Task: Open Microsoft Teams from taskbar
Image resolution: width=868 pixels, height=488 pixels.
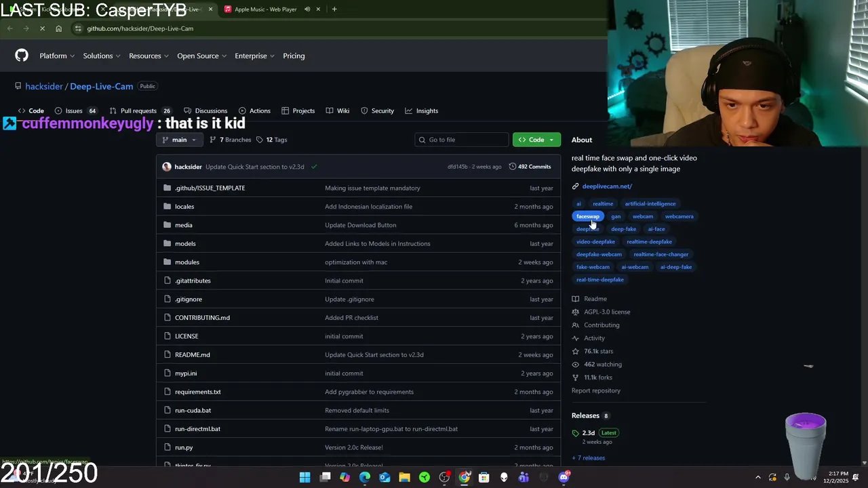Action: pos(524,478)
